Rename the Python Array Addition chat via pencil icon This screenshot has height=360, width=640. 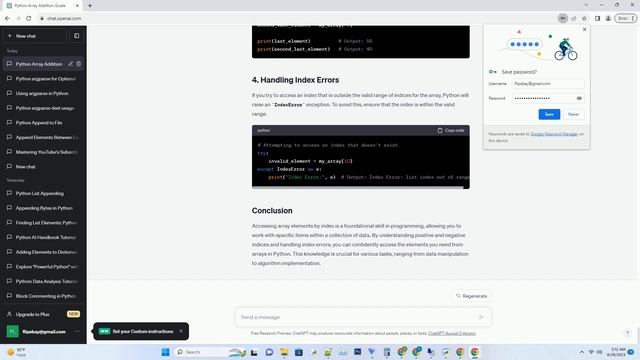(x=71, y=64)
